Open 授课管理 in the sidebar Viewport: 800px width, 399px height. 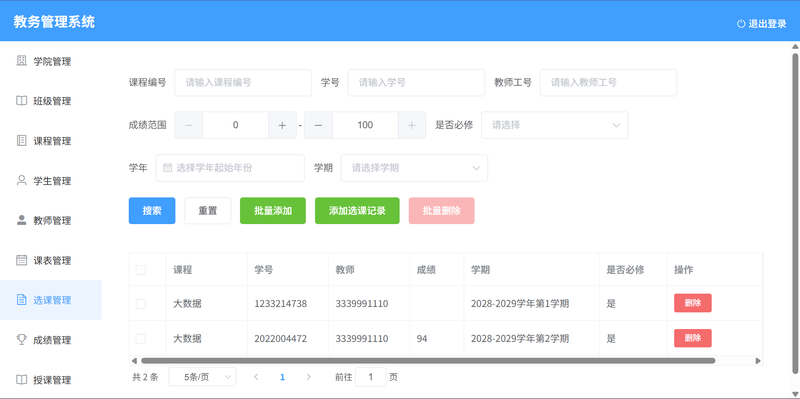51,380
